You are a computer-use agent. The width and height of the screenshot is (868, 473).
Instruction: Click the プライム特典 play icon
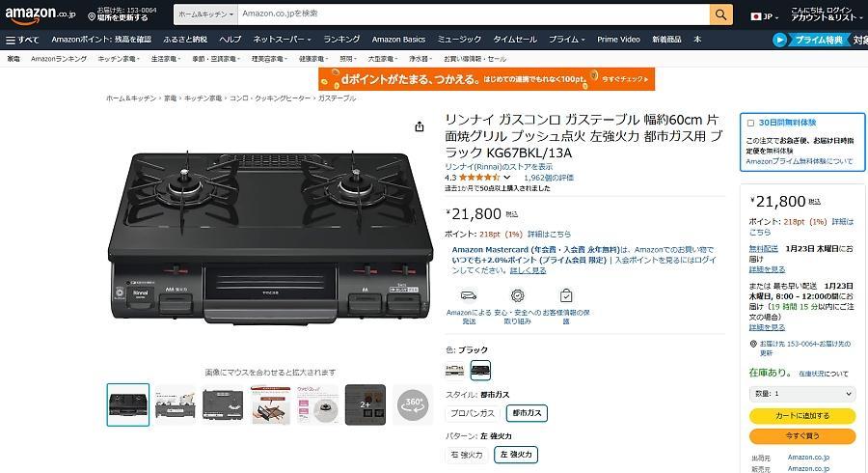tap(779, 40)
